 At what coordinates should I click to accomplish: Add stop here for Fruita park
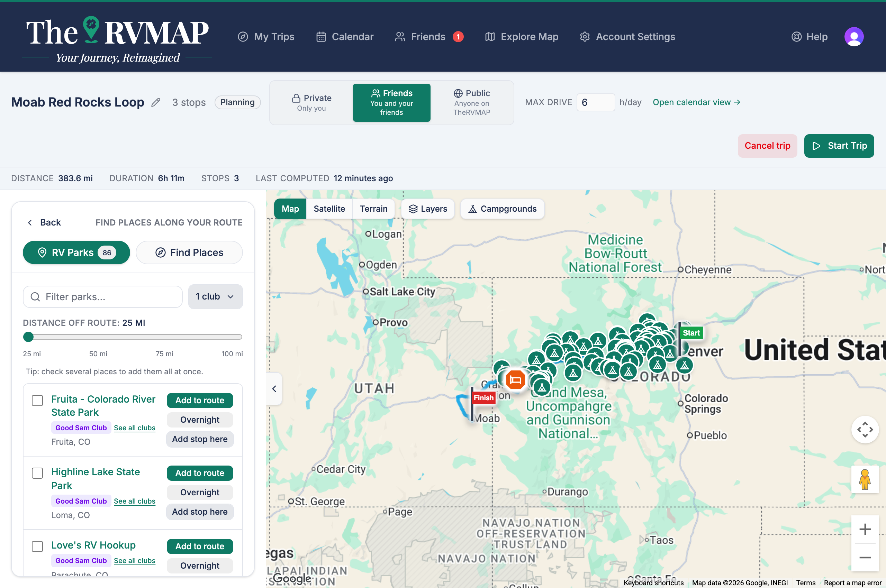pyautogui.click(x=200, y=439)
